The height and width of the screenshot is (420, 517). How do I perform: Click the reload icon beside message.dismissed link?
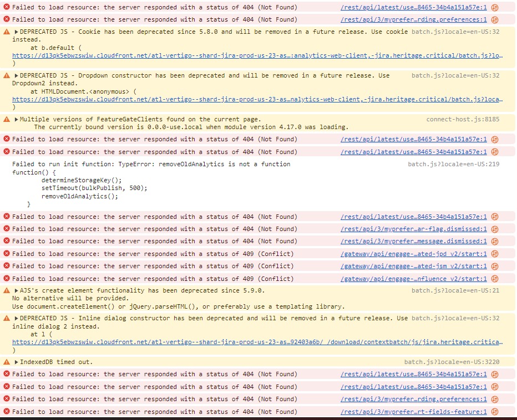(x=495, y=242)
